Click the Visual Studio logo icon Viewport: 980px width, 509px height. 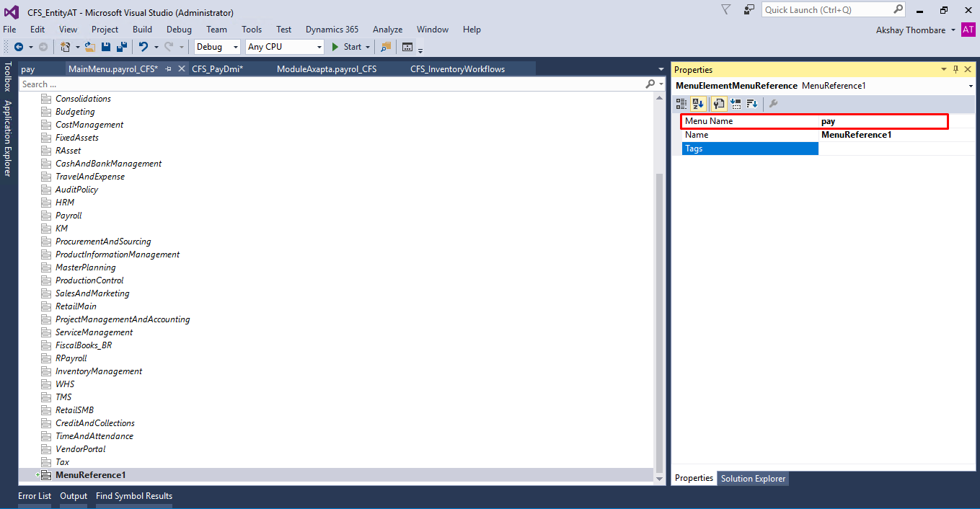tap(12, 12)
